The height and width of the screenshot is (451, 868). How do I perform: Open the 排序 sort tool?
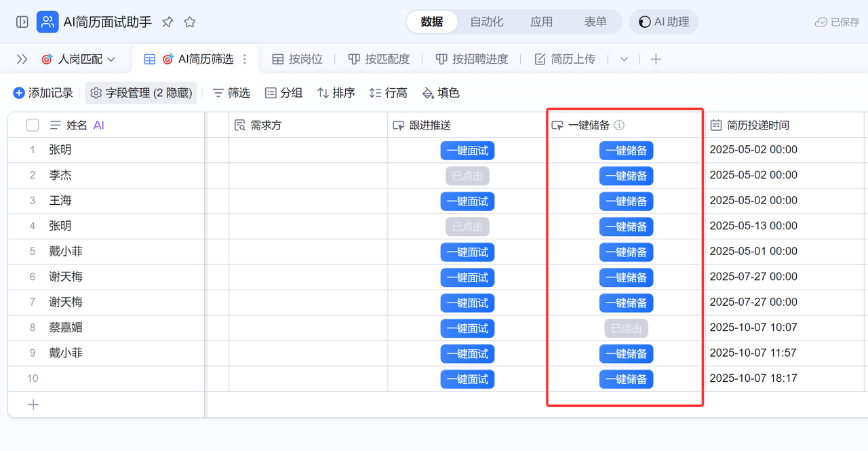pos(336,93)
